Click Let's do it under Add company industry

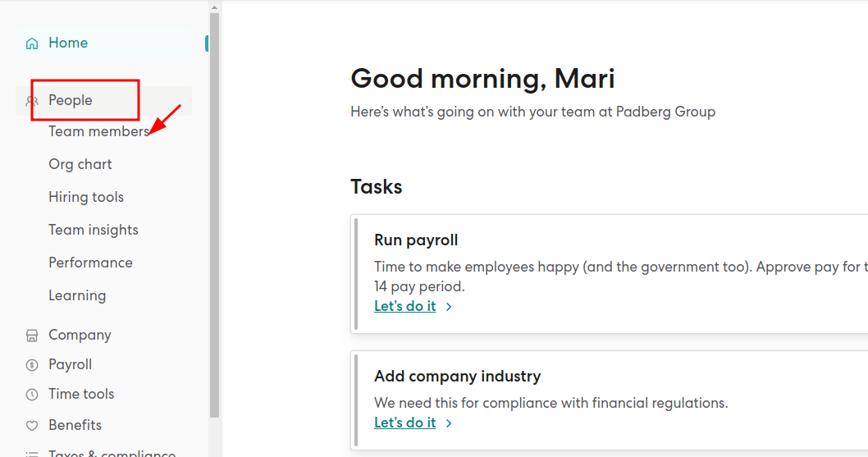[x=405, y=423]
